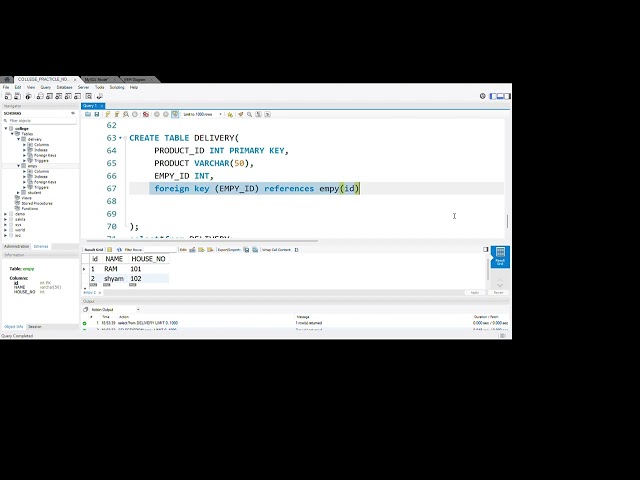Screen dimensions: 640x480
Task: Open find panel magnifier icon
Action: [x=249, y=114]
